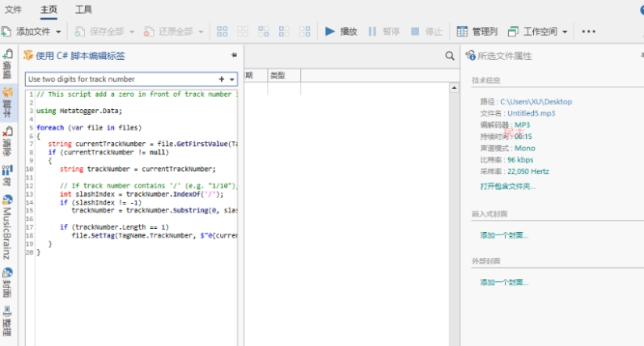Start playback with 播放

pyautogui.click(x=341, y=32)
